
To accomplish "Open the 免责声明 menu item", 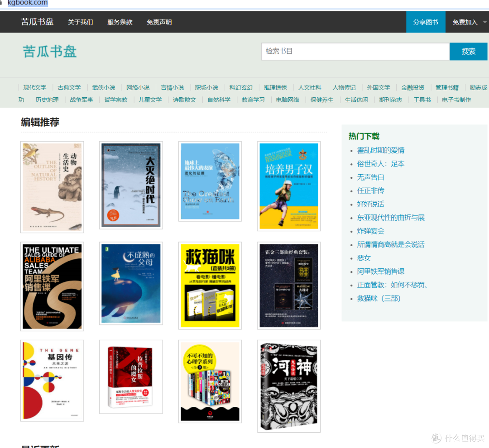I will [x=159, y=22].
